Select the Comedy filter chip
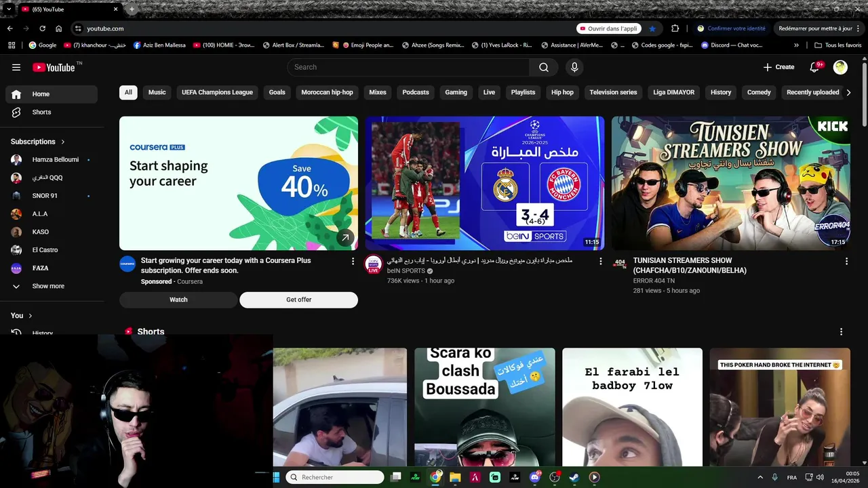This screenshot has height=488, width=868. (x=759, y=92)
